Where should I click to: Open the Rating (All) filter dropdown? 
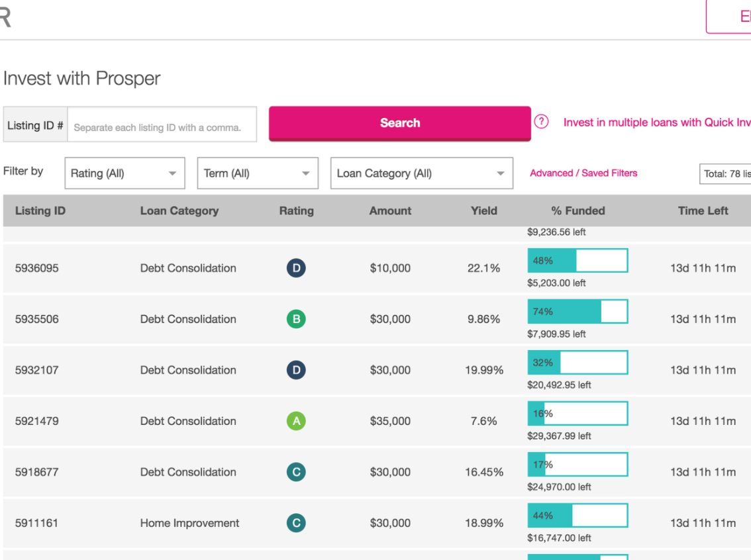pyautogui.click(x=125, y=173)
